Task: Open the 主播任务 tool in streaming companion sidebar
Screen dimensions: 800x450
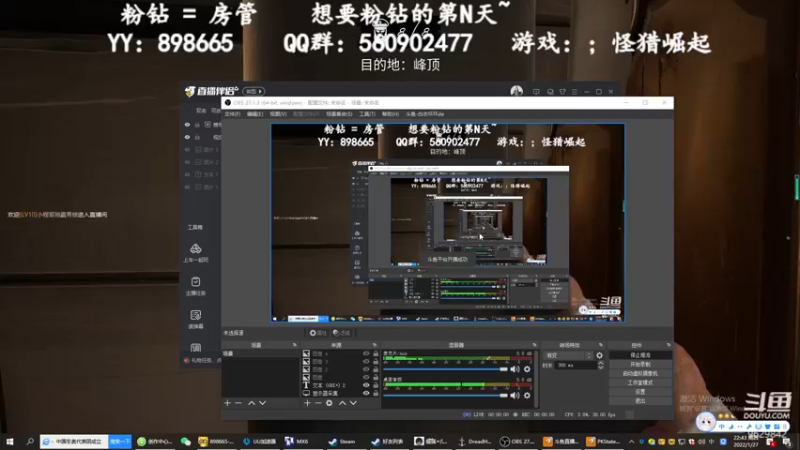Action: point(196,286)
